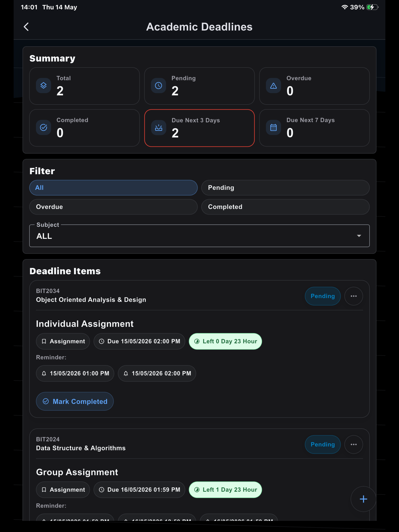Tap the Overdue warning triangle icon

pos(273,86)
